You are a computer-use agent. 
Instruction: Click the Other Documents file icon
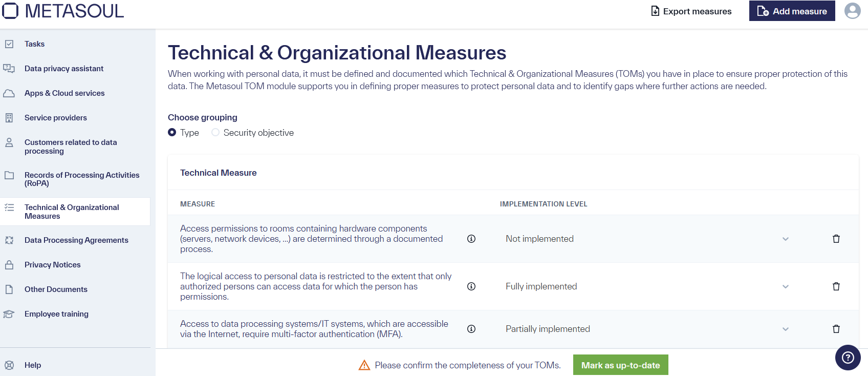click(9, 289)
